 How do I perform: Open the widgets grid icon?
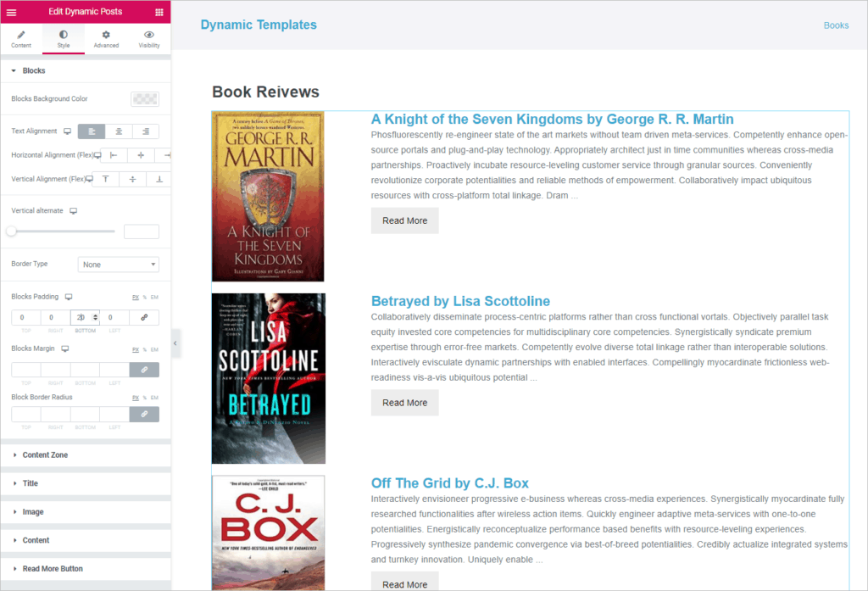(159, 12)
